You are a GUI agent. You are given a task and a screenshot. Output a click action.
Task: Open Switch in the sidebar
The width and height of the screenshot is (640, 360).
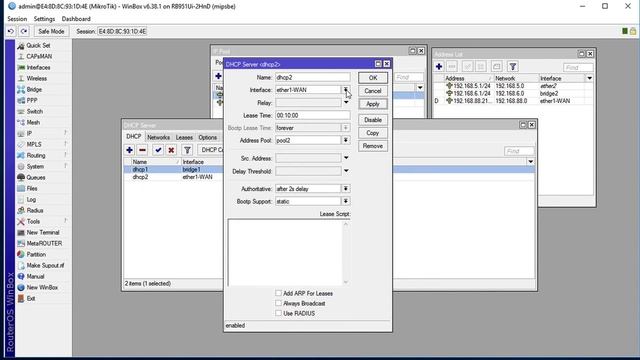(x=34, y=111)
